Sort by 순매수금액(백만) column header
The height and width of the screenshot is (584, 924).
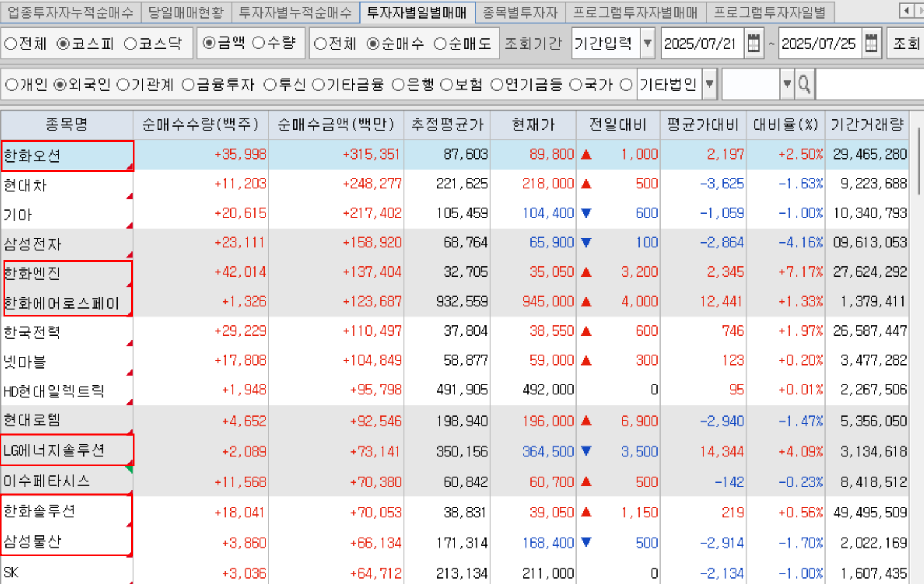[x=336, y=125]
